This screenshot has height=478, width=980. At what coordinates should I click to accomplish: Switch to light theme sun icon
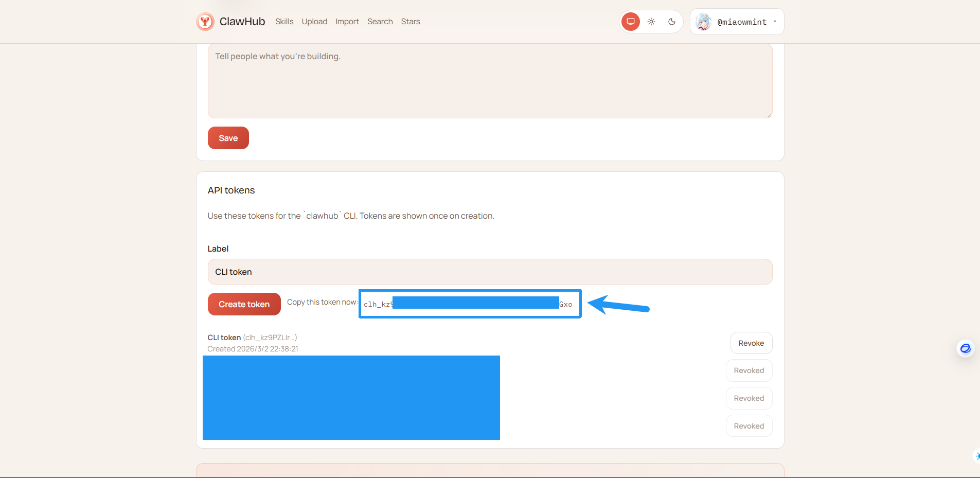pos(651,22)
